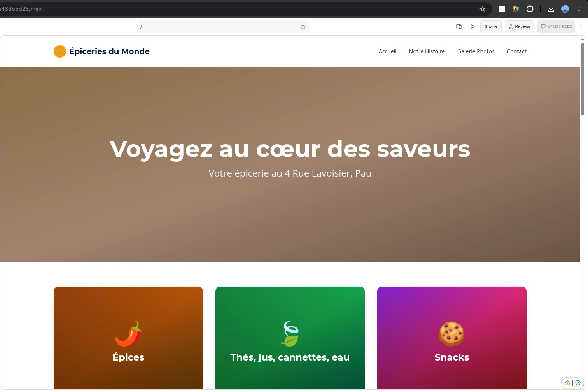588x392 pixels.
Task: Toggle the device preview icon
Action: pos(459,26)
